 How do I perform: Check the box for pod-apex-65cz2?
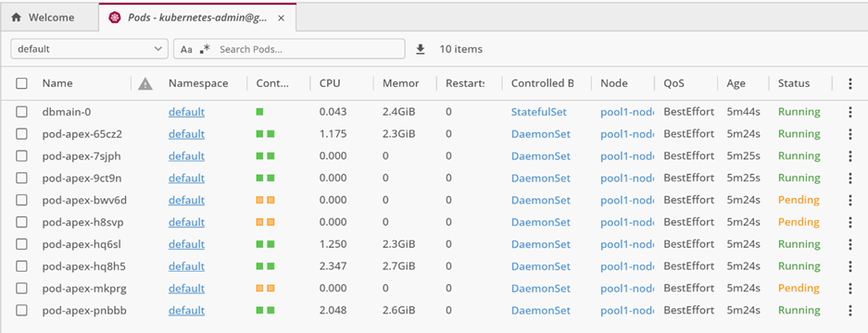(x=21, y=134)
